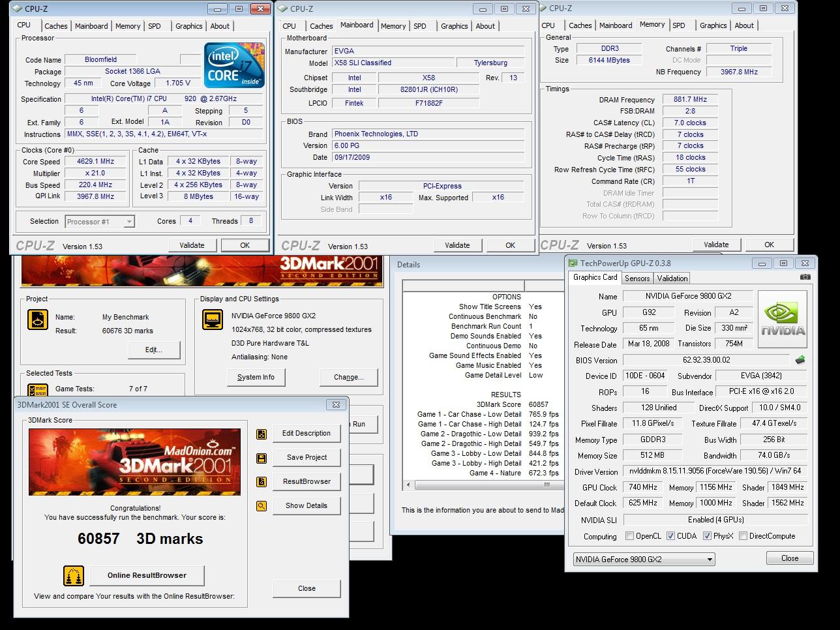Click the Mainboard Model field X58 SLI Classified
This screenshot has height=630, width=840.
393,63
